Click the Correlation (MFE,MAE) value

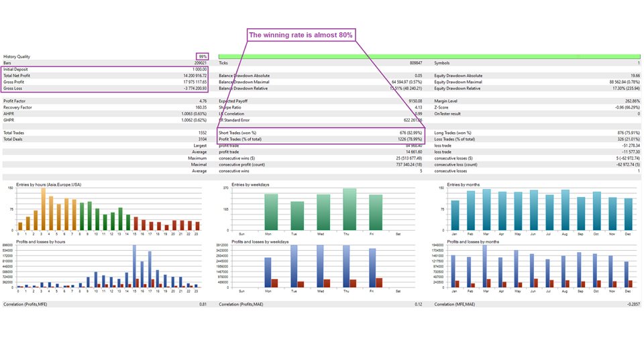(631, 304)
